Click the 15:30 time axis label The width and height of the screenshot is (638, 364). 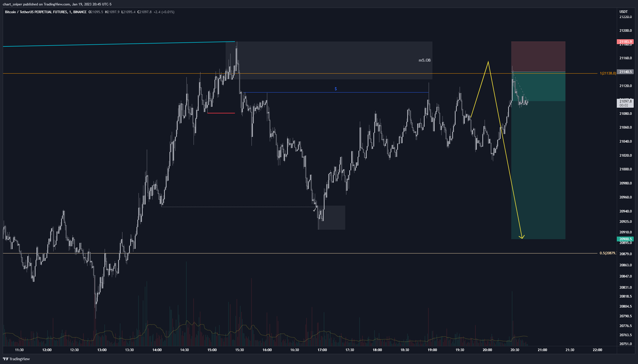tap(239, 350)
